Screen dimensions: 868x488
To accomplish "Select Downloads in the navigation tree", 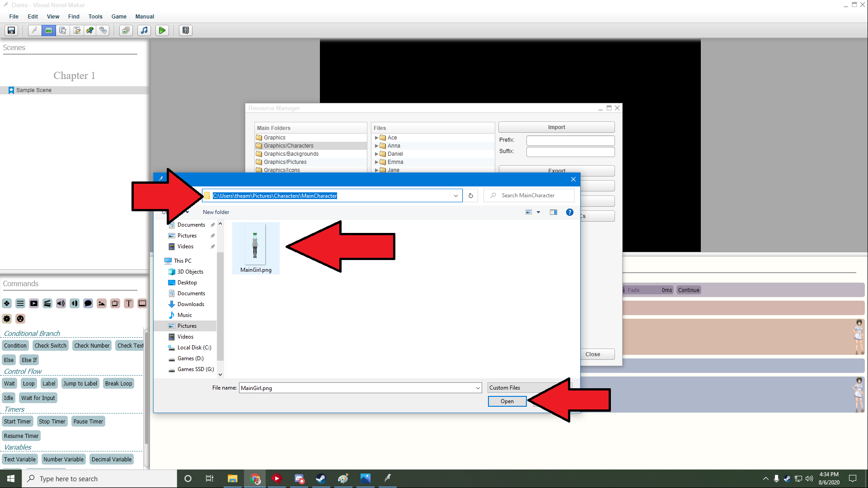I will click(x=191, y=304).
